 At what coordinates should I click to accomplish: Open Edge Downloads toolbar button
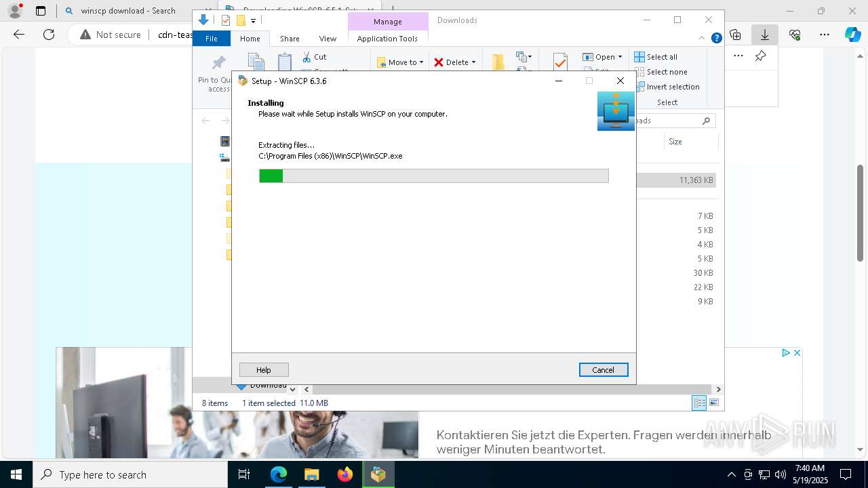tap(765, 35)
